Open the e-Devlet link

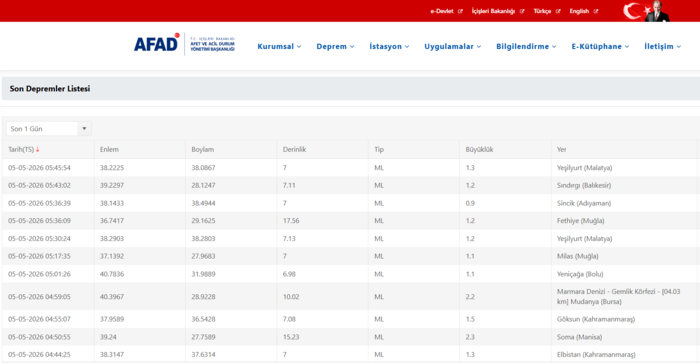pos(442,11)
